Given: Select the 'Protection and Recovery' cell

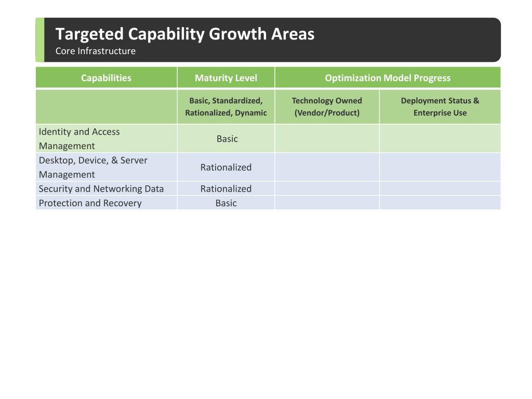Looking at the screenshot, I should click(x=106, y=203).
